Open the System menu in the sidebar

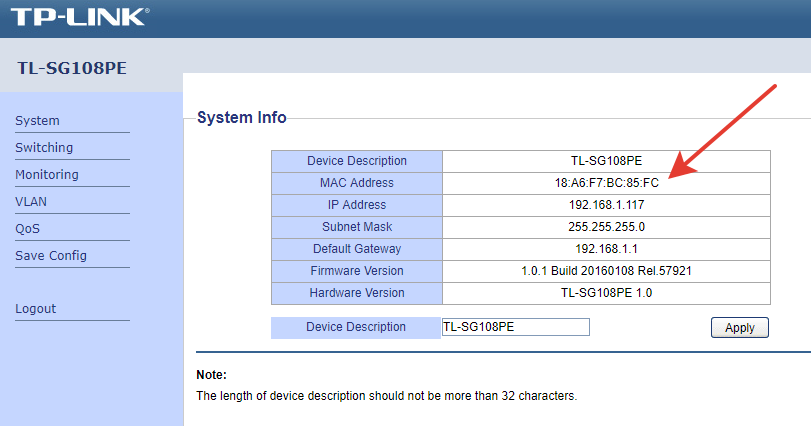37,121
